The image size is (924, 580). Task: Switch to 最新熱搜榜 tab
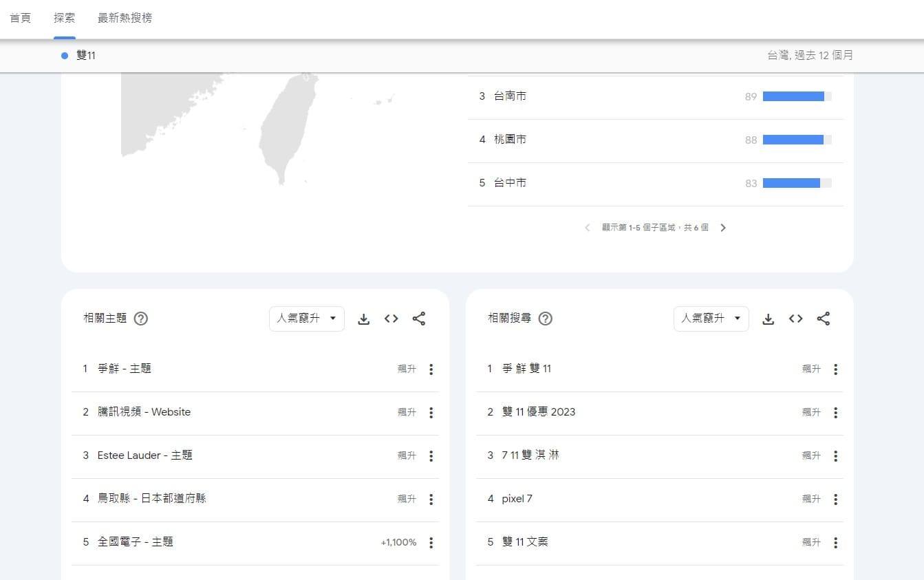click(125, 18)
